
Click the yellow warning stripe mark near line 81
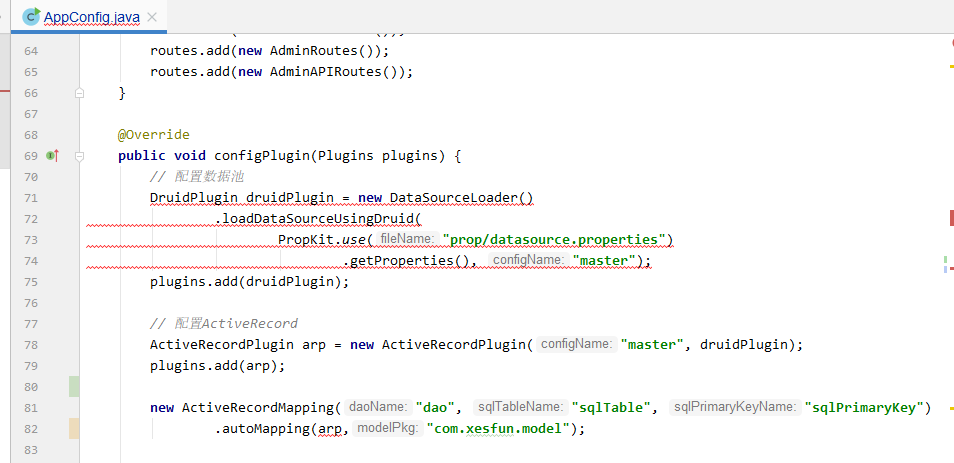(951, 408)
